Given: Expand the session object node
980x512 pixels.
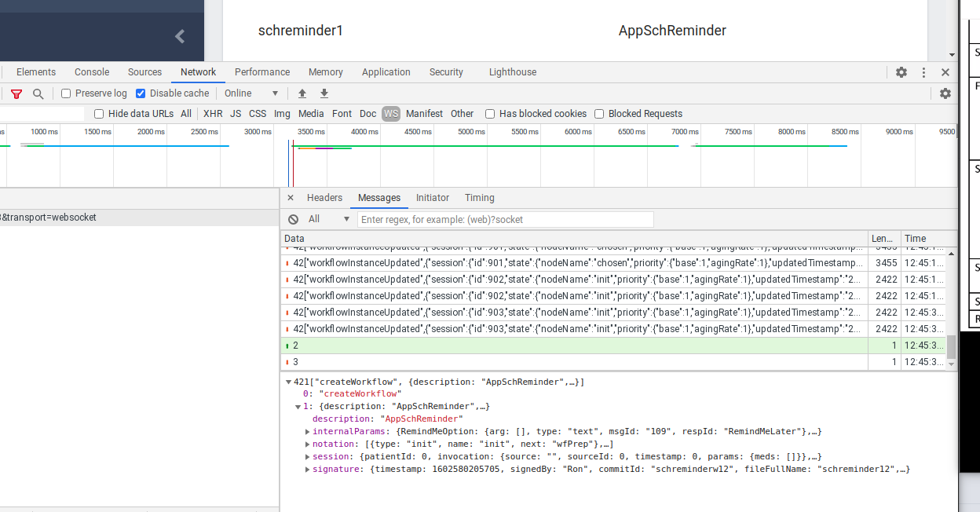Looking at the screenshot, I should point(307,457).
